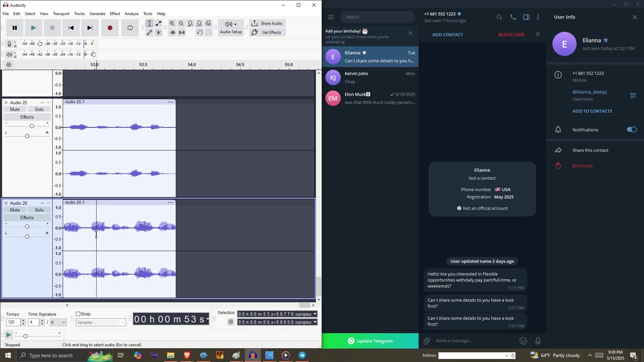Open the Audio 26.1 clip menu dots
Image resolution: width=644 pixels, height=362 pixels.
coord(170,203)
